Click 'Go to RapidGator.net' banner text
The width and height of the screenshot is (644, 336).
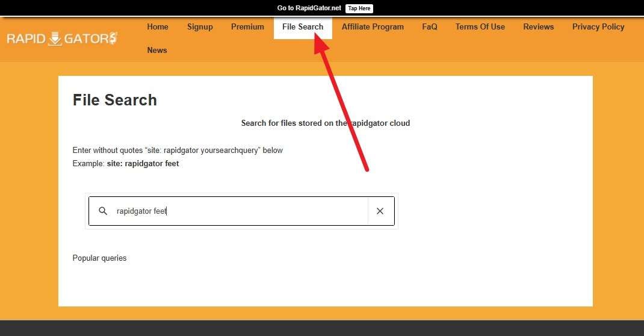[309, 8]
